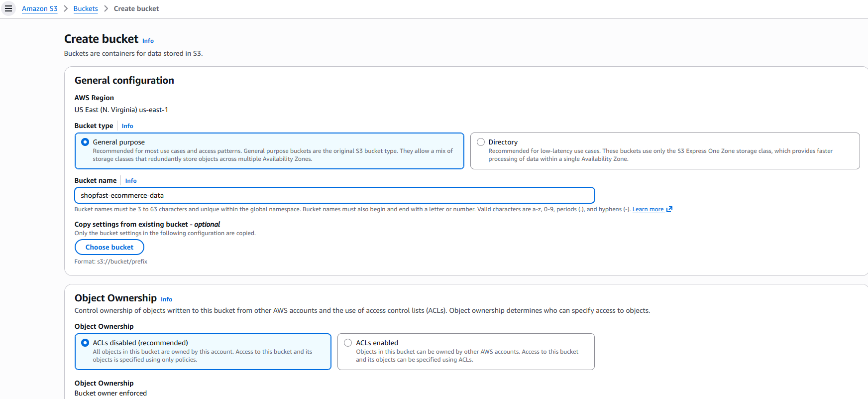Click the first breadcrumb chevron separator

[x=66, y=8]
